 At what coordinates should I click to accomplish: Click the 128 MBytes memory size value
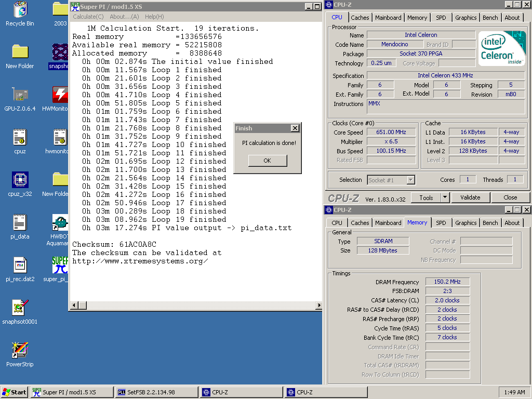click(x=383, y=250)
